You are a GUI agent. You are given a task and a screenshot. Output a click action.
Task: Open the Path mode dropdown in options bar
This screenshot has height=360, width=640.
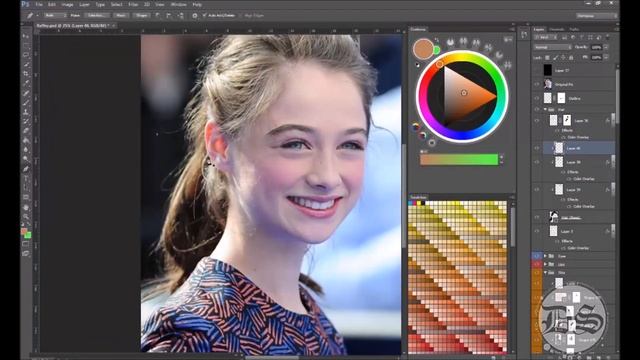(55, 16)
